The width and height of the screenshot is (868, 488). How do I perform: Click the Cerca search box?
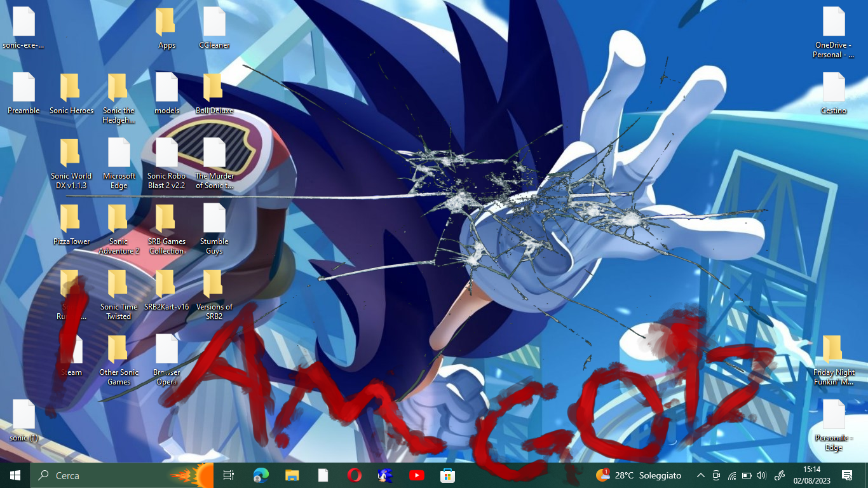tap(122, 475)
